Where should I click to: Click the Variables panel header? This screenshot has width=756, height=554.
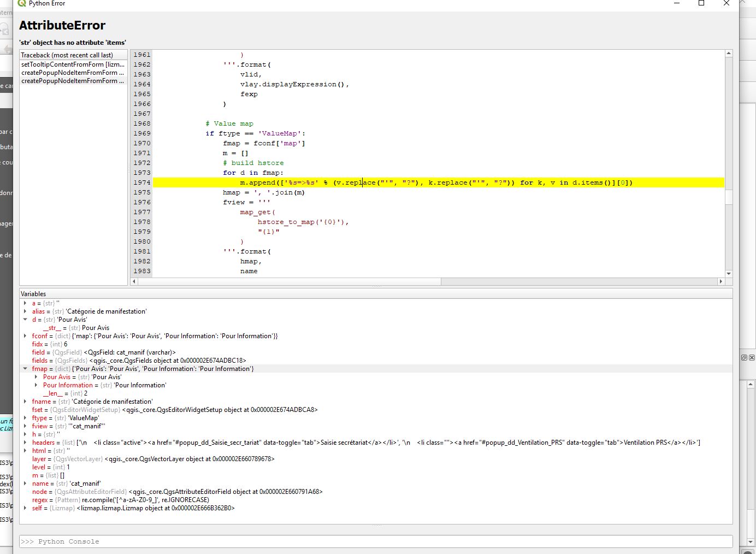click(376, 294)
